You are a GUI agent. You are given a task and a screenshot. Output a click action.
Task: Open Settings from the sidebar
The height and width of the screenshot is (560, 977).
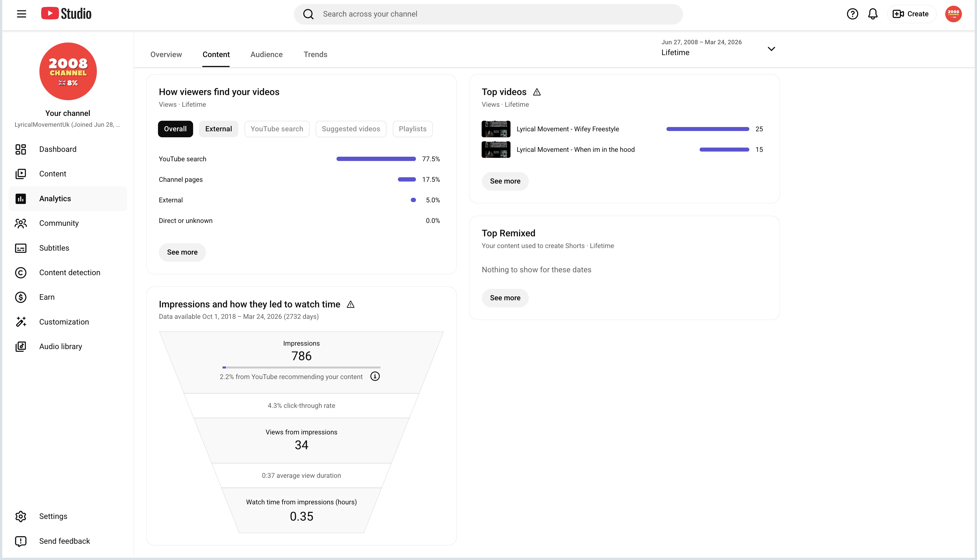pyautogui.click(x=68, y=516)
